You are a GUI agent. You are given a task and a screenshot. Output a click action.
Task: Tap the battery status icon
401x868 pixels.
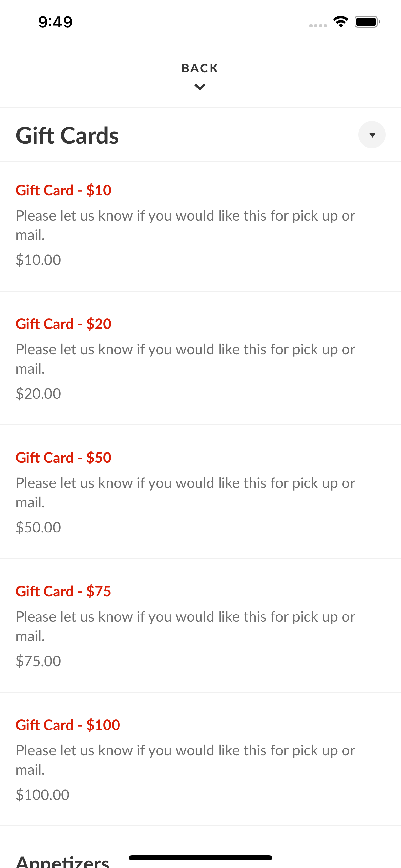(x=367, y=22)
